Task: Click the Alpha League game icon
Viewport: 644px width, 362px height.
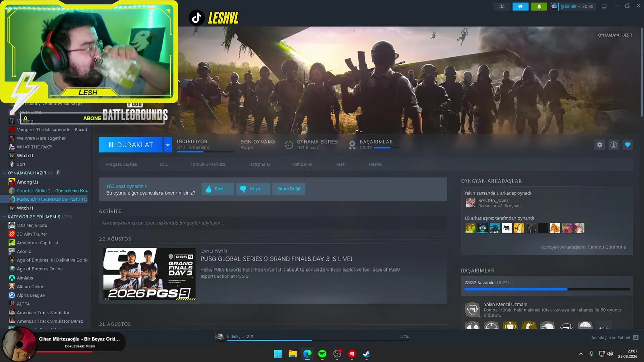Action: [x=12, y=295]
